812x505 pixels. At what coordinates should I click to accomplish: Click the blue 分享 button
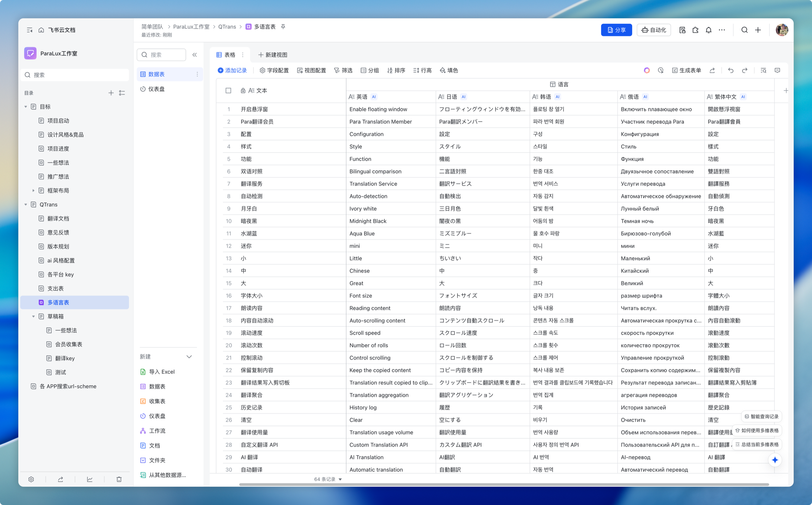616,30
